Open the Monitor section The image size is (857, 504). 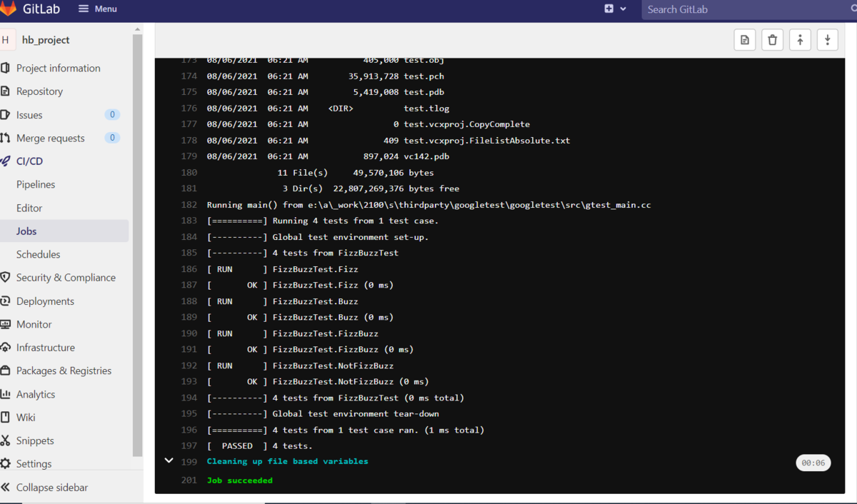(x=34, y=324)
